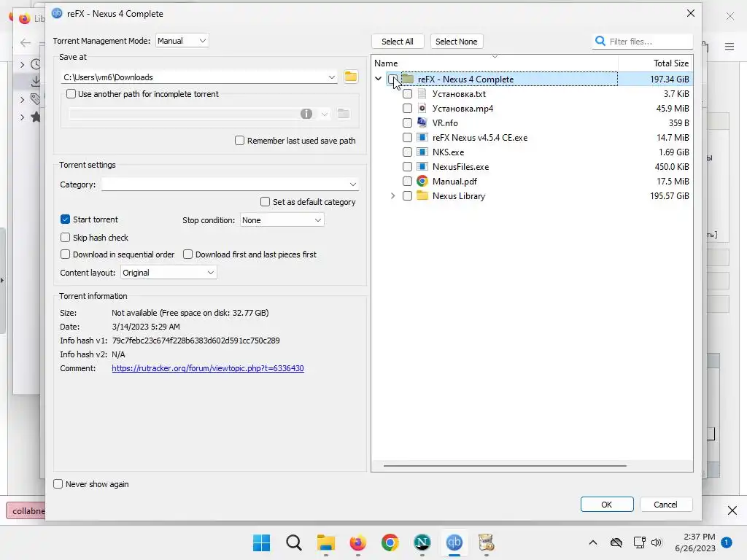The height and width of the screenshot is (560, 747).
Task: Open the Category dropdown
Action: [x=352, y=184]
